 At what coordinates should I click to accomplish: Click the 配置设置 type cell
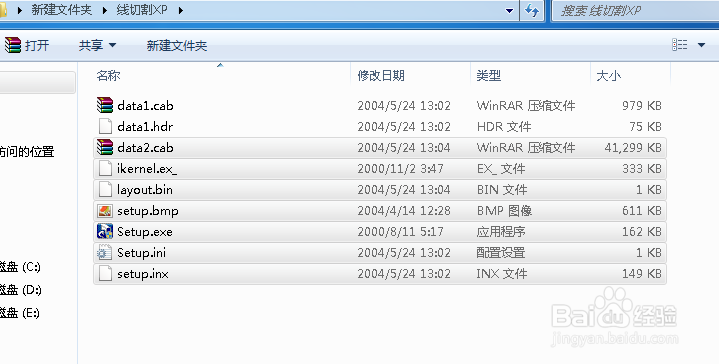[x=501, y=253]
